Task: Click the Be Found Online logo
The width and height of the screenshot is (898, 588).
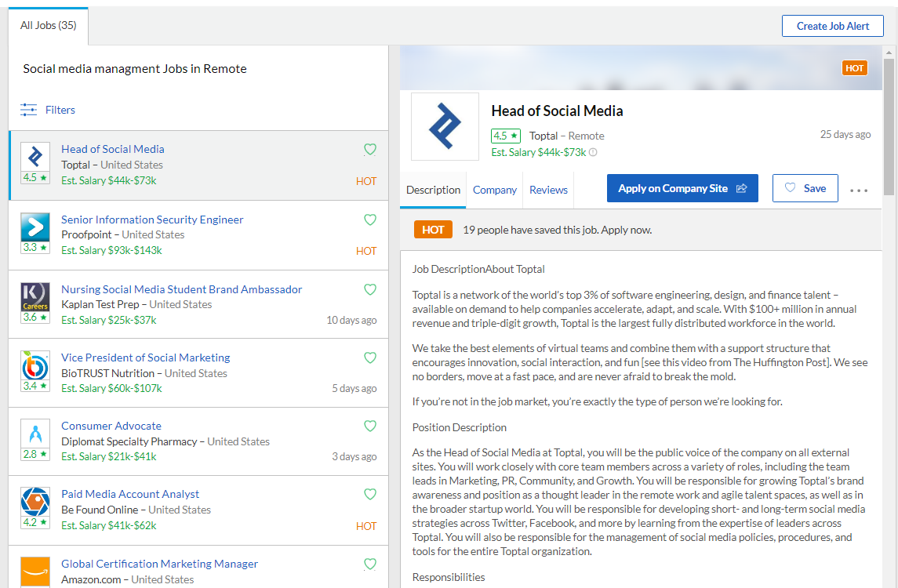Action: 35,502
